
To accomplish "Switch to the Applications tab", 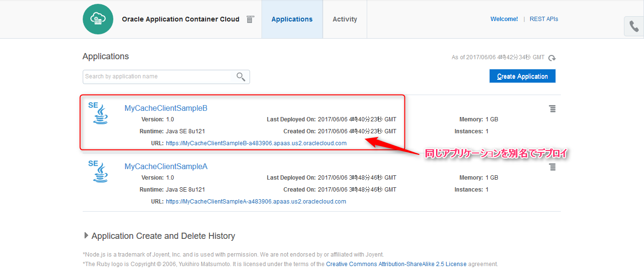I will click(x=292, y=19).
